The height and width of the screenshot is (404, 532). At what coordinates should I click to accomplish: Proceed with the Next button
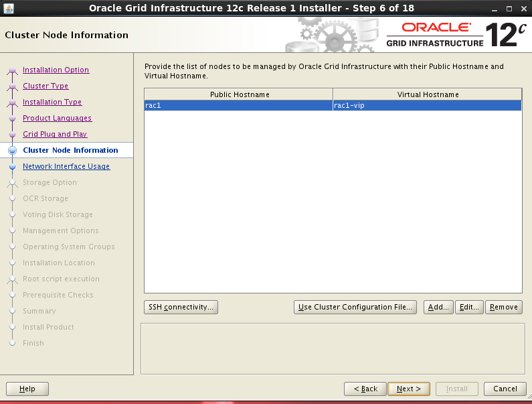pyautogui.click(x=409, y=389)
